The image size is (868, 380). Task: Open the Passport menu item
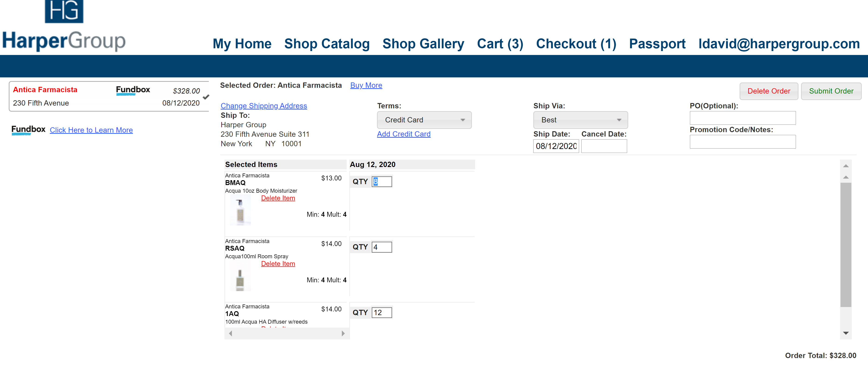pyautogui.click(x=657, y=44)
